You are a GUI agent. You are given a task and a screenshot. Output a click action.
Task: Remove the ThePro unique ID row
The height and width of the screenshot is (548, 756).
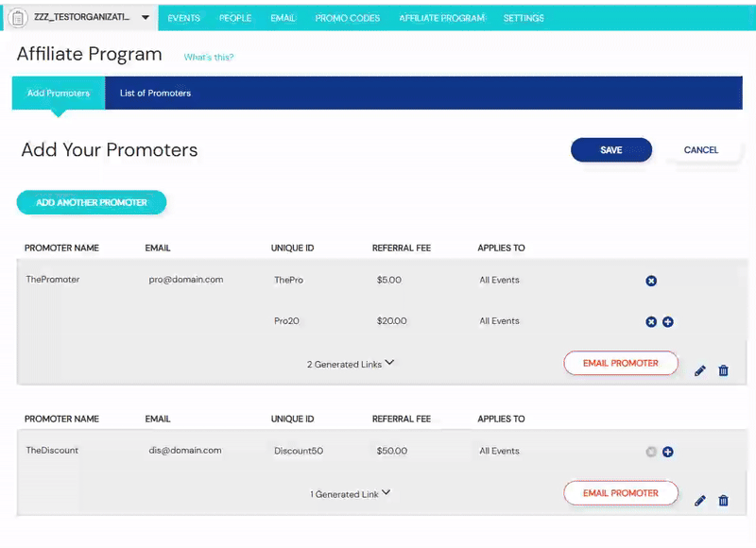pos(651,281)
